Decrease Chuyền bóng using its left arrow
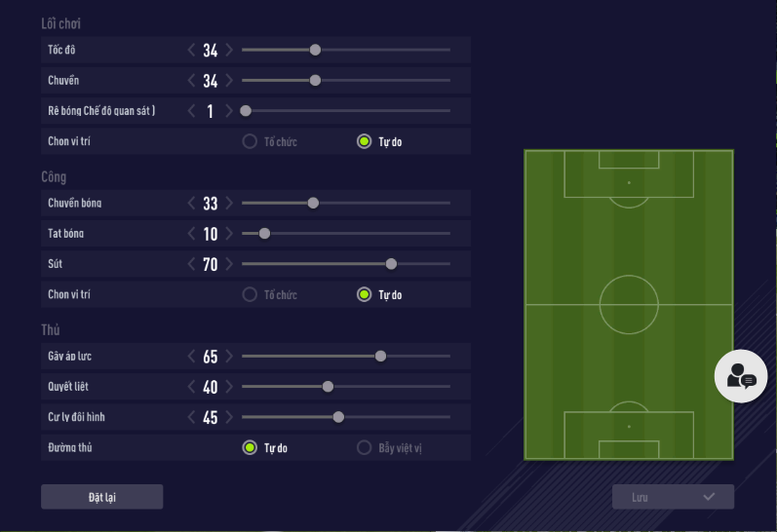 tap(192, 204)
